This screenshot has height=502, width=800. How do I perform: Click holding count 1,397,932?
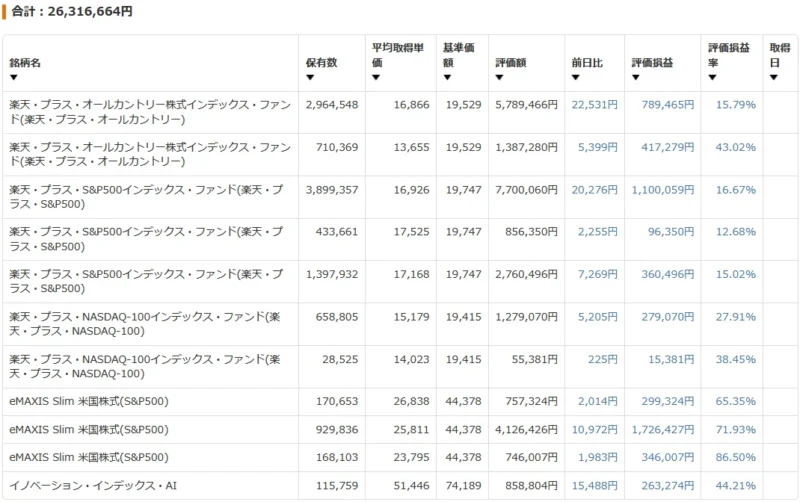pyautogui.click(x=332, y=274)
